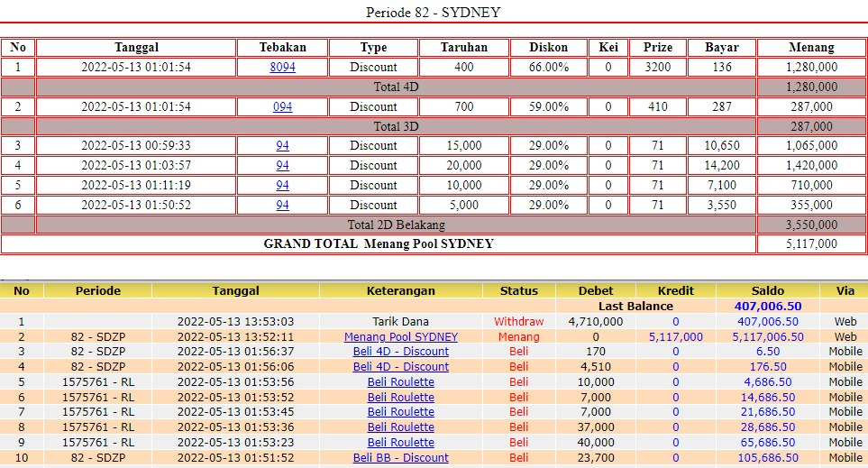
Task: Select the Keterangan column header
Action: [401, 290]
